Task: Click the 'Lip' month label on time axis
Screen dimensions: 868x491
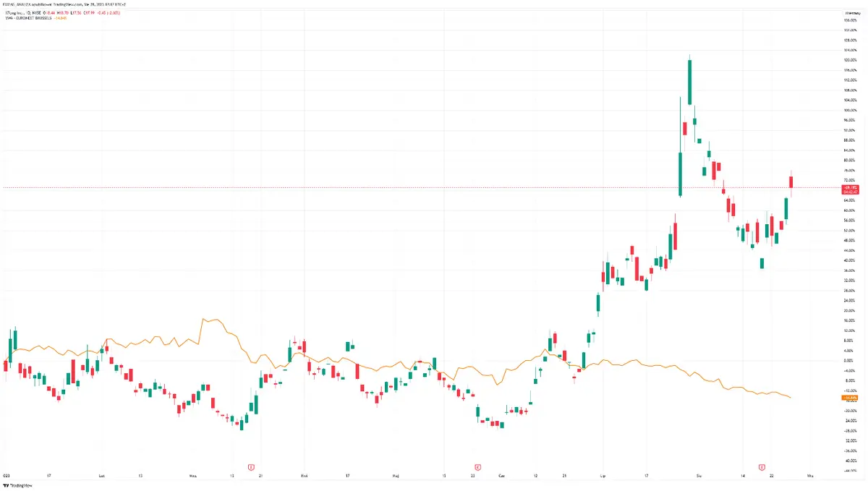Action: [603, 477]
